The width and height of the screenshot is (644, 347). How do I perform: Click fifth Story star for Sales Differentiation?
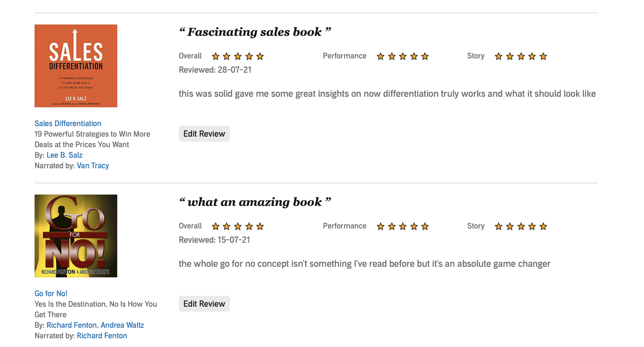coord(543,56)
